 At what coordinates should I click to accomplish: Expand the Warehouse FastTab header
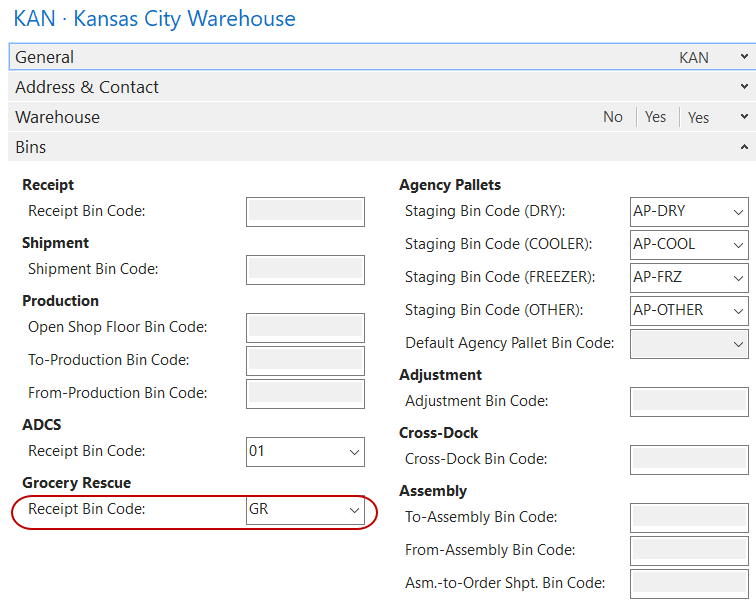pos(743,117)
